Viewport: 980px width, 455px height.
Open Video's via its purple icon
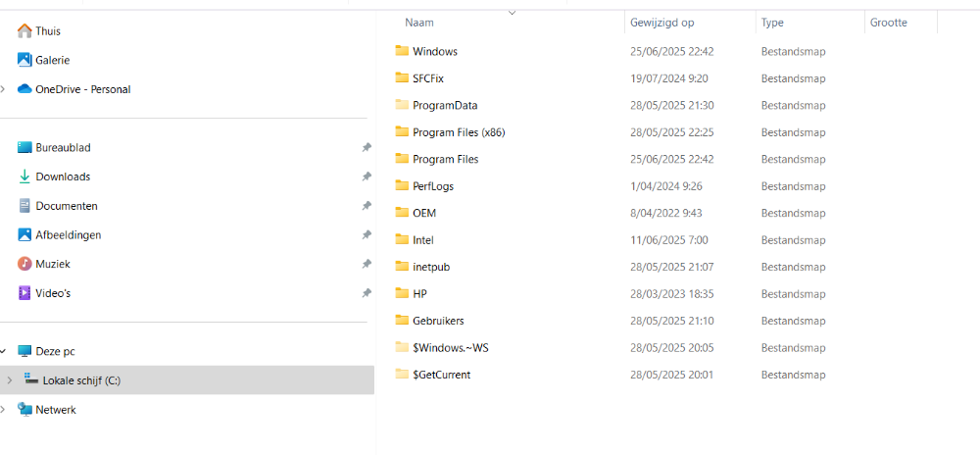point(24,293)
